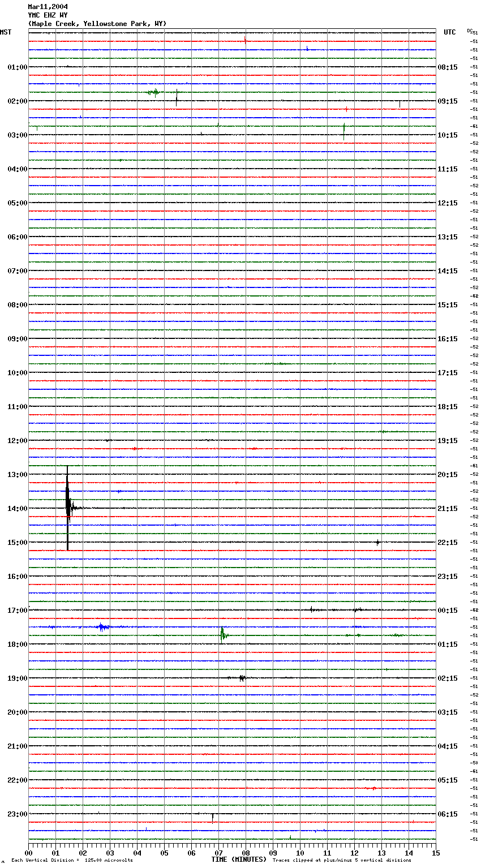The height and width of the screenshot is (868, 481).
Task: Click the 00:15 UTC time label
Action: point(448,611)
